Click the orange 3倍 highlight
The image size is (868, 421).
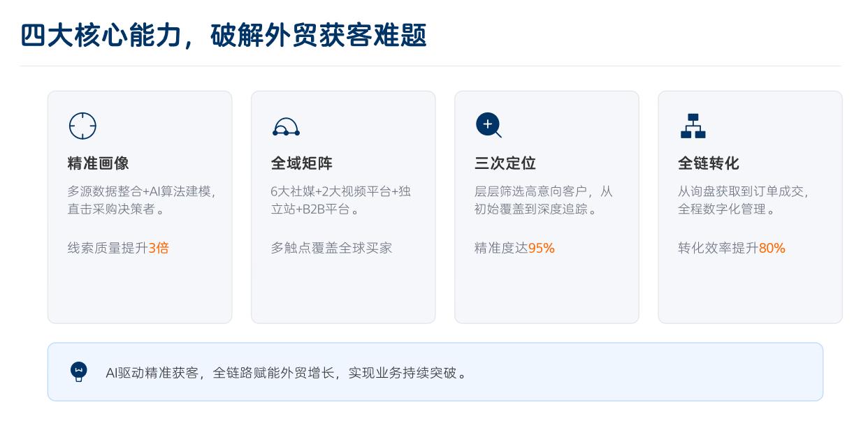click(159, 248)
